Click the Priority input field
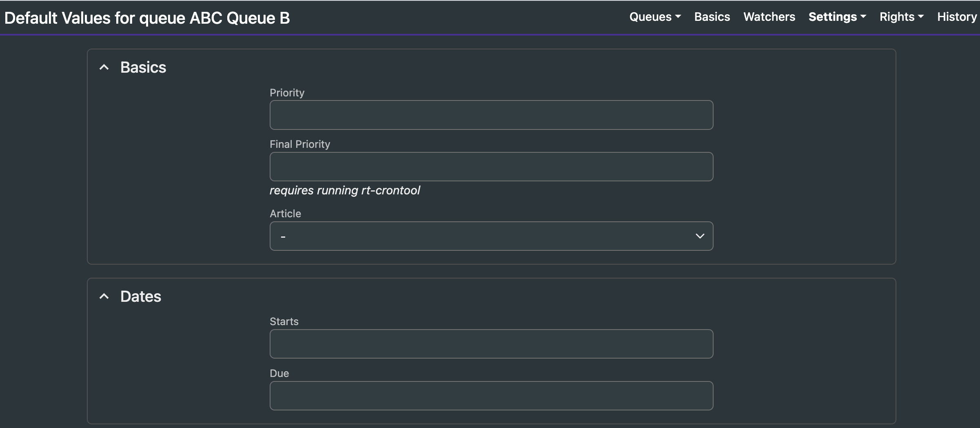Screen dimensions: 980x428 point(491,115)
